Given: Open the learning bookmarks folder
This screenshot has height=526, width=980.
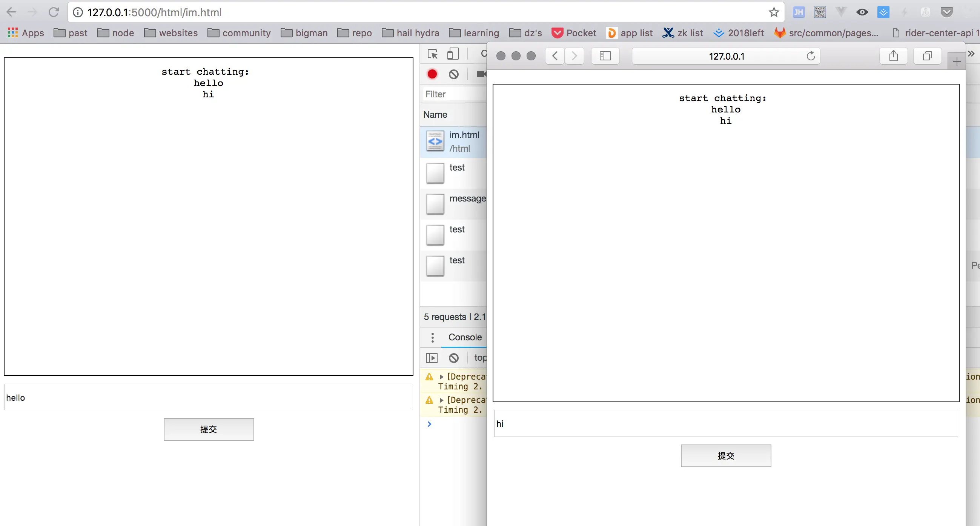Looking at the screenshot, I should click(x=474, y=33).
